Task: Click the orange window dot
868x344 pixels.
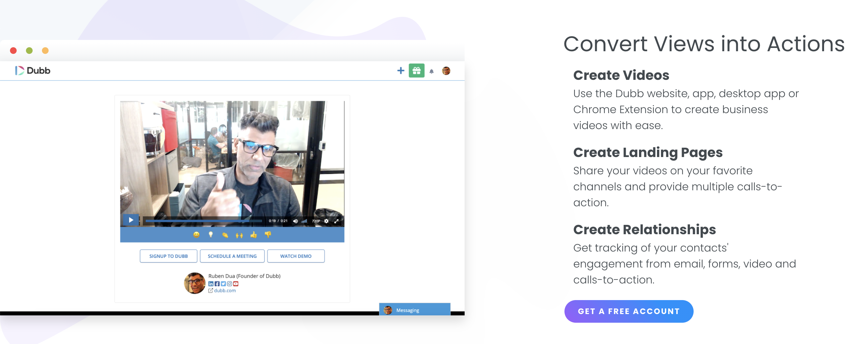Action: [x=45, y=51]
